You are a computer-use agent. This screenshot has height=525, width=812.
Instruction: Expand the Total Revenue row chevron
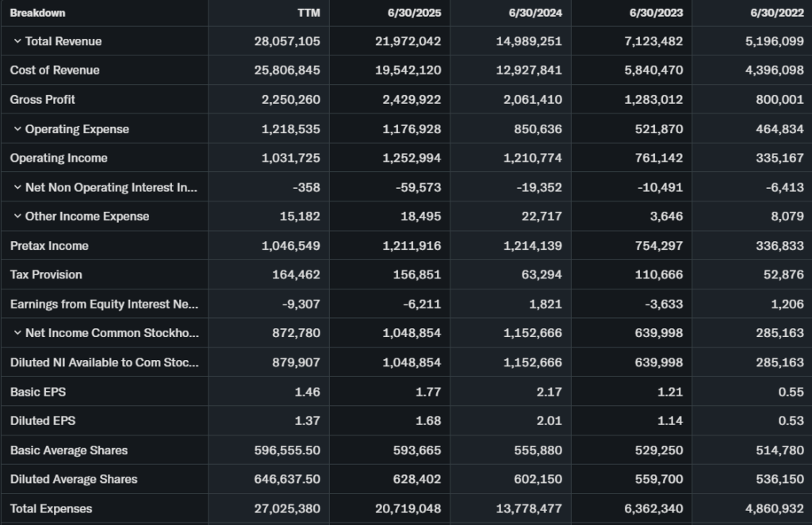pyautogui.click(x=17, y=41)
